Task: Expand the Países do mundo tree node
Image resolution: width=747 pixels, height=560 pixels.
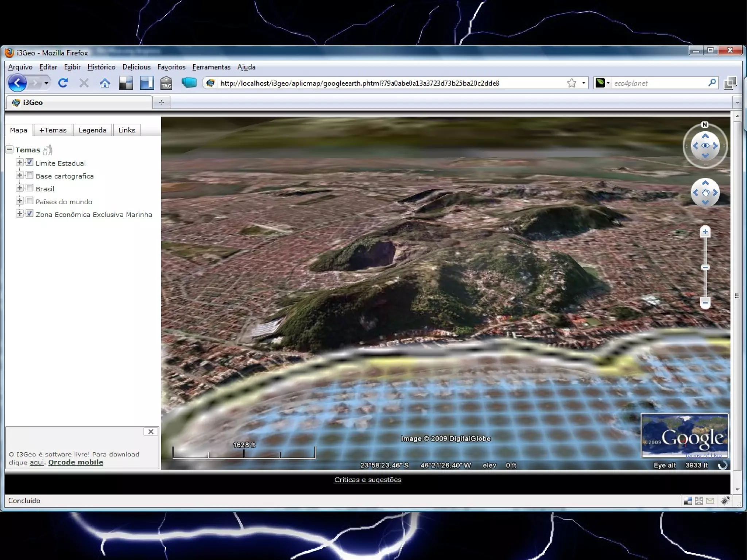Action: coord(20,201)
